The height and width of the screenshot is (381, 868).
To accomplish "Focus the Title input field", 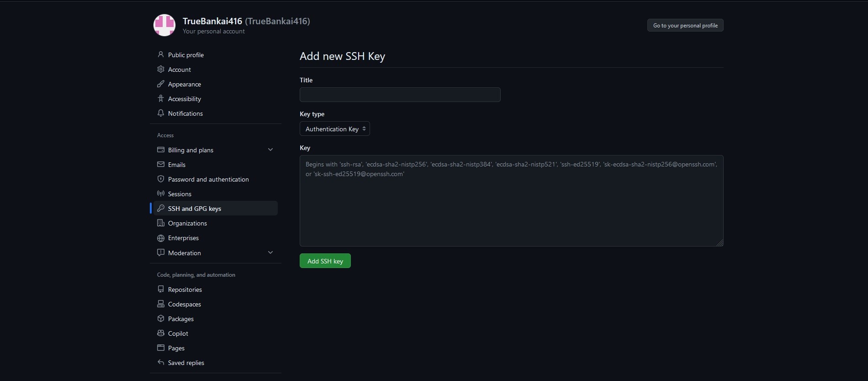I will click(400, 95).
